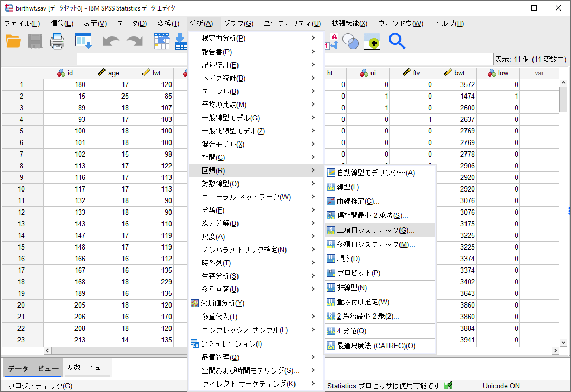Choose 多項ロジスティック(M)... entry
Viewport: 571px width, 392px height.
(380, 245)
